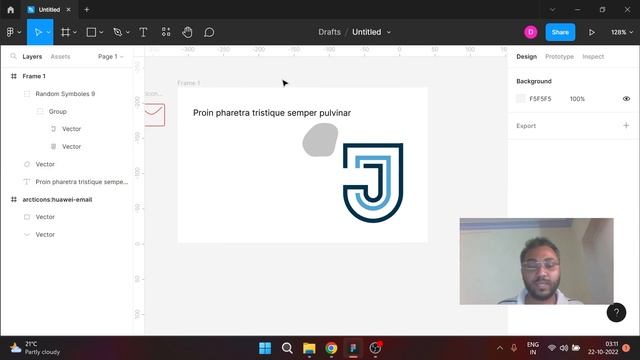
Task: Click the Share button
Action: 560,32
